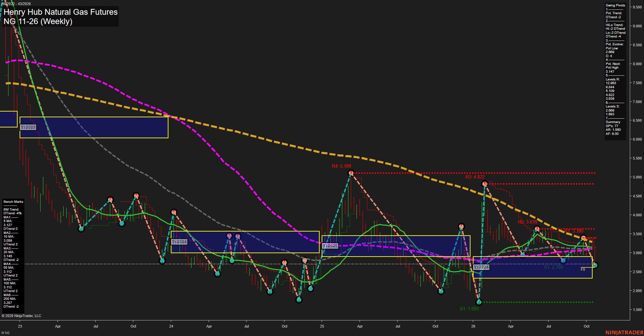Image resolution: width=644 pixels, height=336 pixels.
Task: Click the 6.000 price axis label
Action: 637,139
